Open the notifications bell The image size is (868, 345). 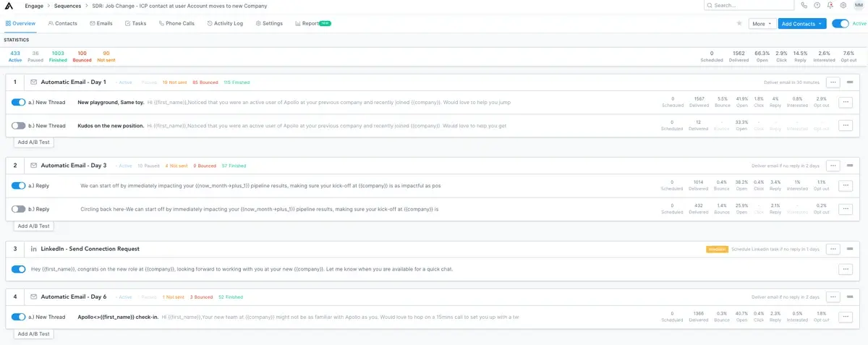[x=830, y=5]
